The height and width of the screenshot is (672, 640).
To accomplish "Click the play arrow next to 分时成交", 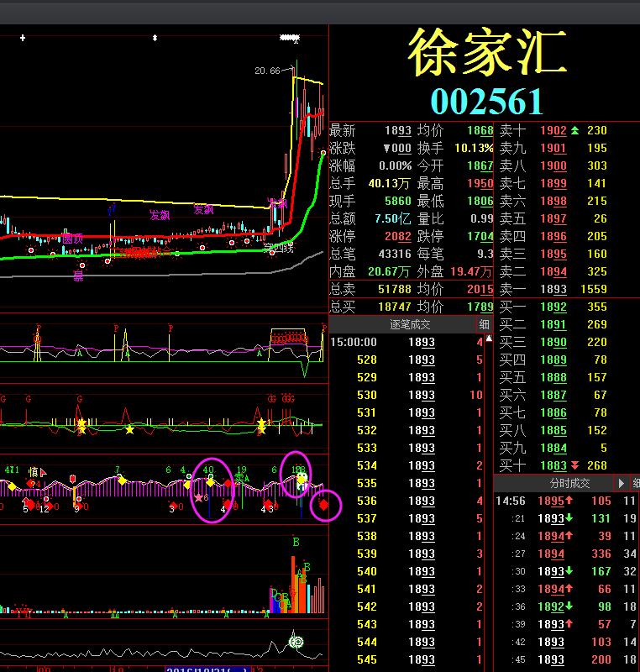I will pyautogui.click(x=622, y=484).
